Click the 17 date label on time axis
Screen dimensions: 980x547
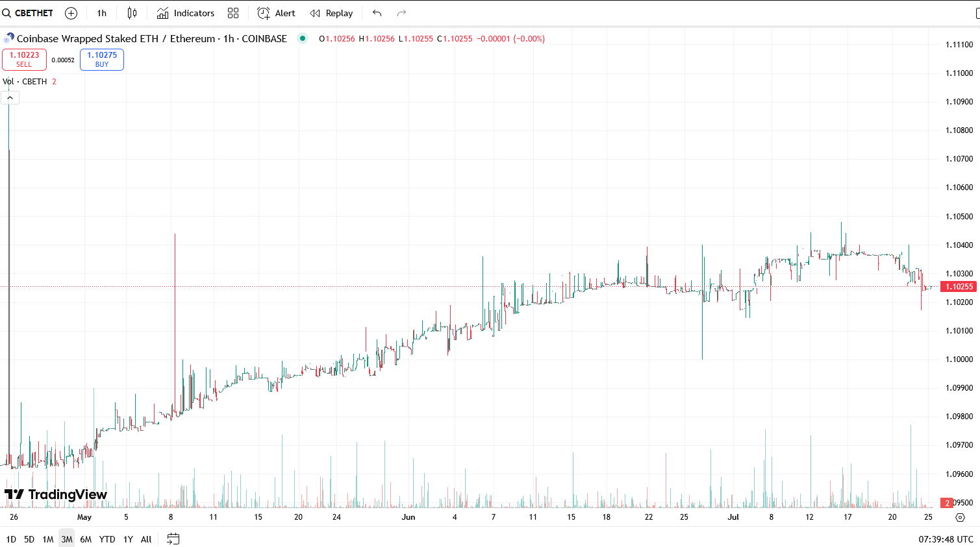point(848,517)
